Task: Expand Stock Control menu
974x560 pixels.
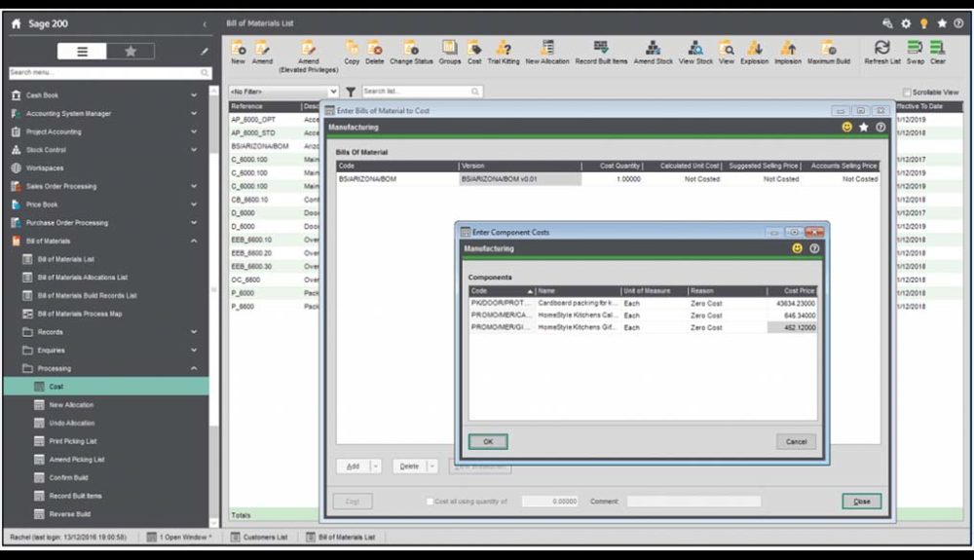Action: (194, 150)
